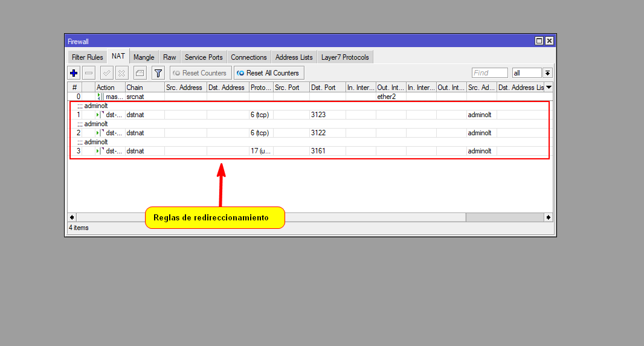This screenshot has height=346, width=644.
Task: Open the Mangle tab
Action: 144,57
